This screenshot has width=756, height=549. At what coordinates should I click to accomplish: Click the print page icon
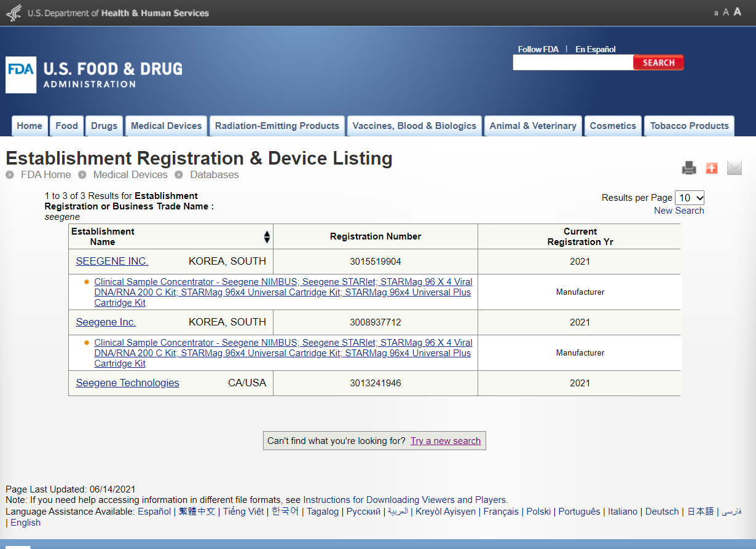point(689,168)
